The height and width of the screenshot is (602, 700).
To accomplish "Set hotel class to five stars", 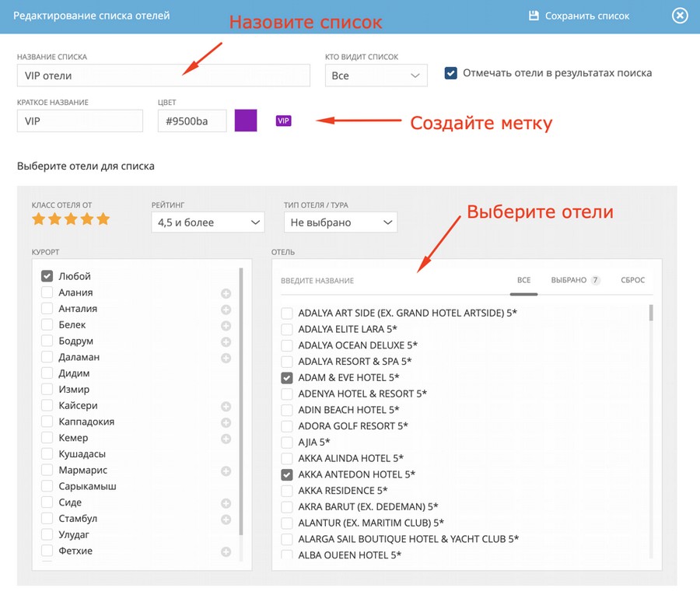I will coord(103,219).
